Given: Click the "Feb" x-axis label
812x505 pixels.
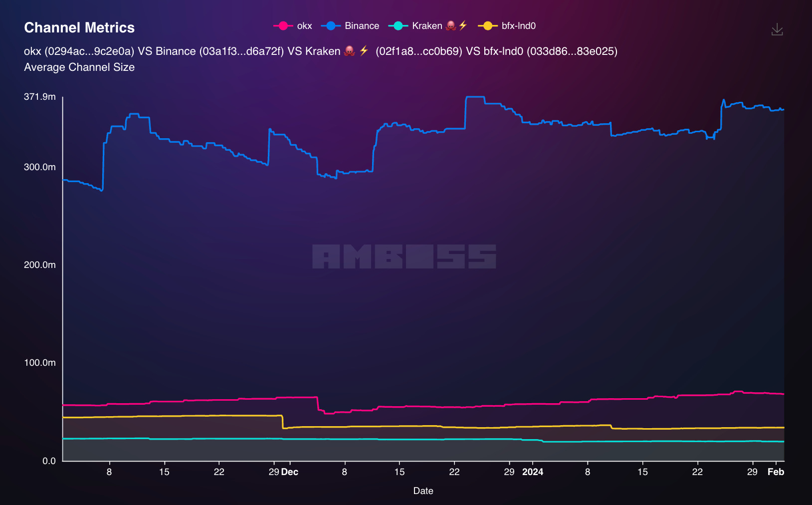Looking at the screenshot, I should [776, 472].
